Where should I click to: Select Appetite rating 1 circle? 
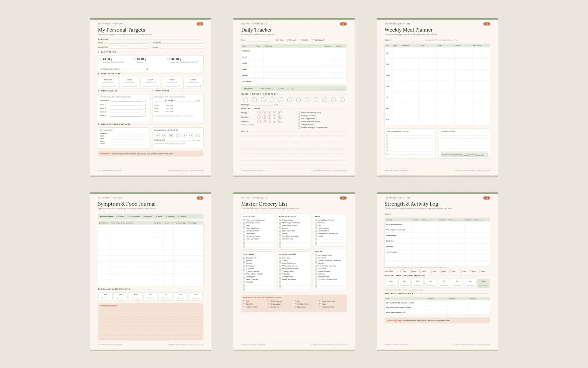tap(259, 121)
